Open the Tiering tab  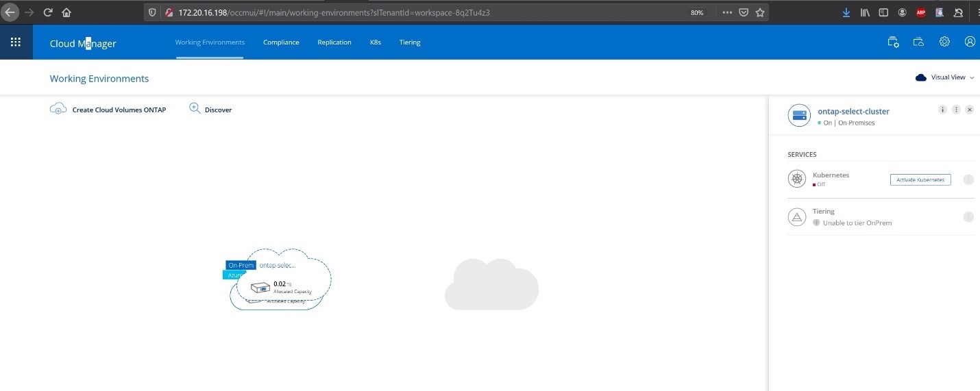point(410,42)
